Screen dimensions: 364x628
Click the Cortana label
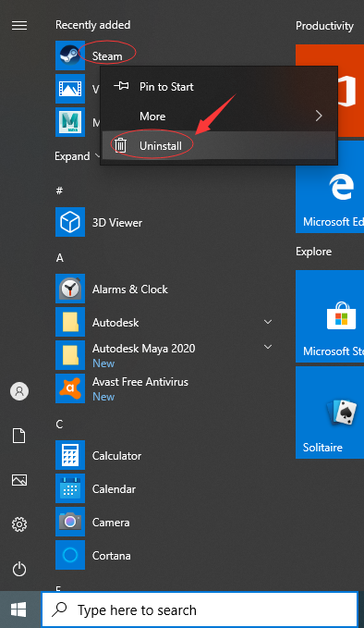111,556
